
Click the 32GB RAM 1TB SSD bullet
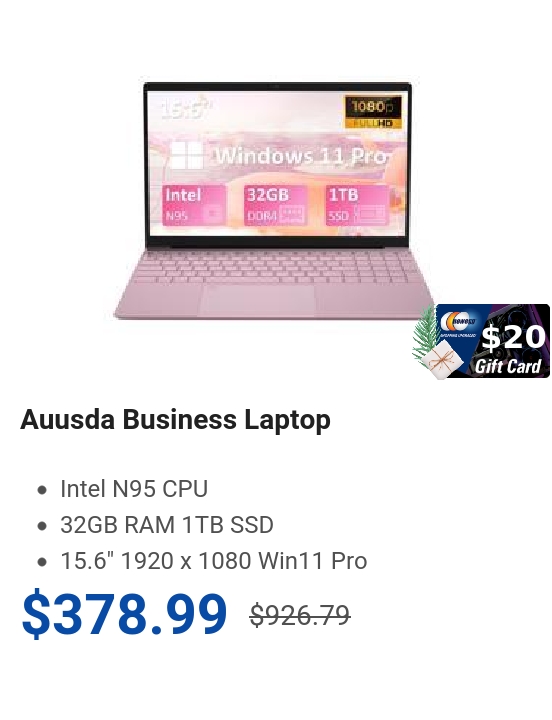(167, 525)
